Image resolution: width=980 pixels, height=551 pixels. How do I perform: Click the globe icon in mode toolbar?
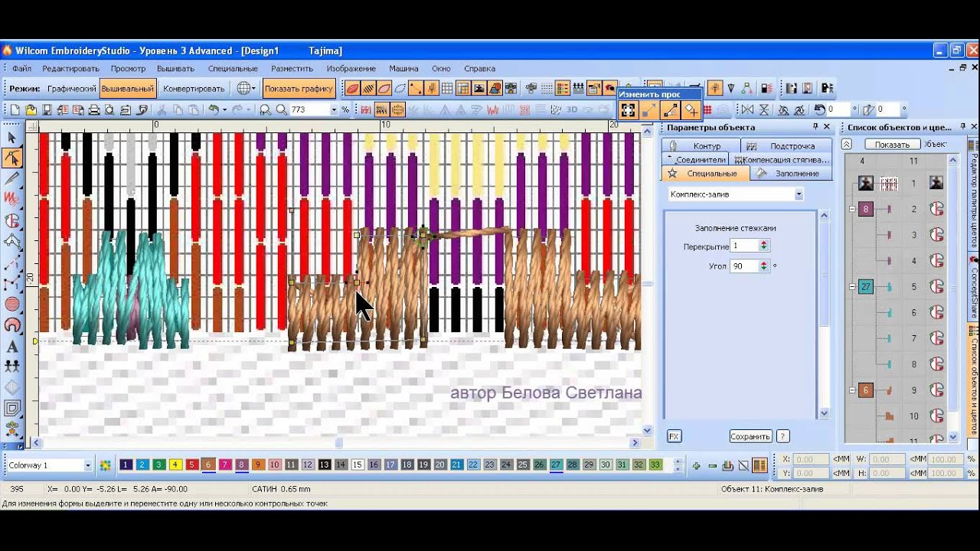click(245, 88)
